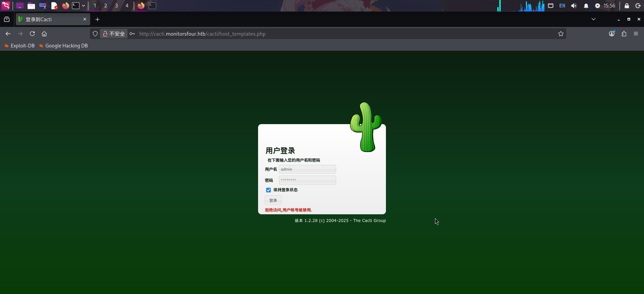This screenshot has width=644, height=294.
Task: Go to the Firefox home page
Action: (44, 34)
